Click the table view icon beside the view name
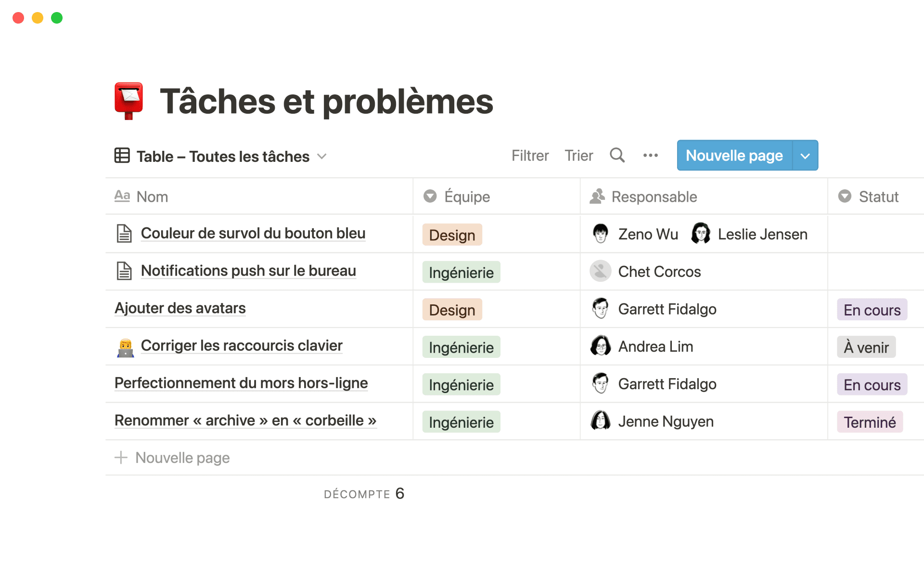This screenshot has width=924, height=578. 122,155
